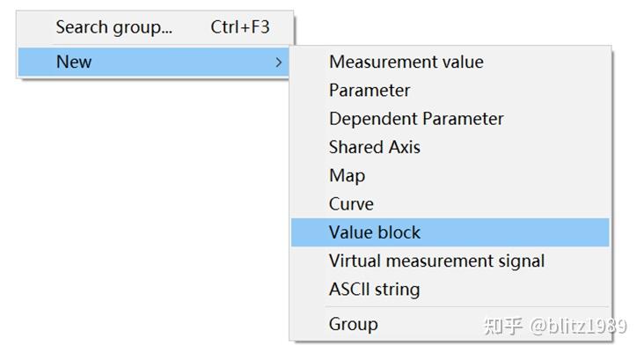Create a new Map
This screenshot has width=644, height=353.
click(x=347, y=175)
